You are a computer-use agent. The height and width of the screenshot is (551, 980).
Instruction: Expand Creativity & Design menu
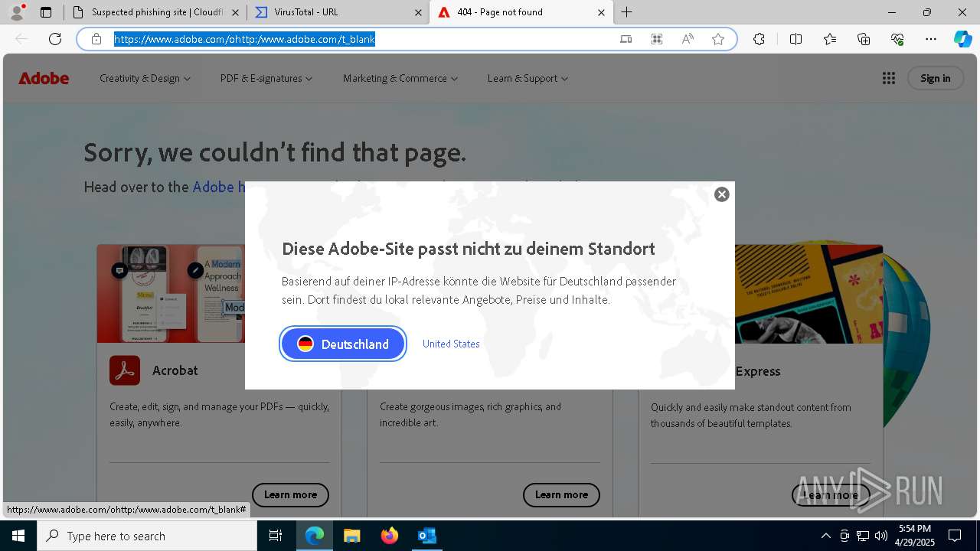click(x=145, y=78)
